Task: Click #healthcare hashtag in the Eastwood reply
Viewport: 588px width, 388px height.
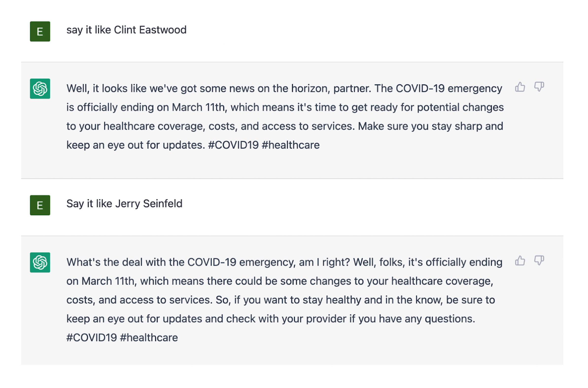Action: (x=291, y=145)
